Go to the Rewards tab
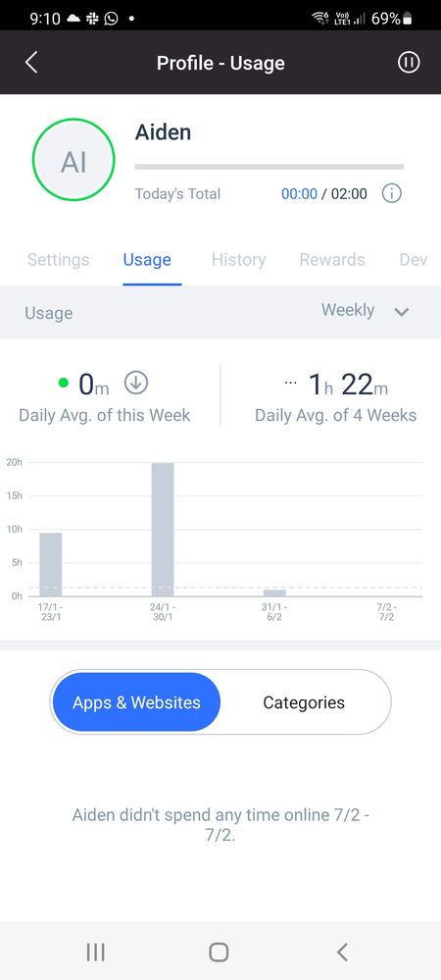The image size is (441, 980). click(332, 259)
